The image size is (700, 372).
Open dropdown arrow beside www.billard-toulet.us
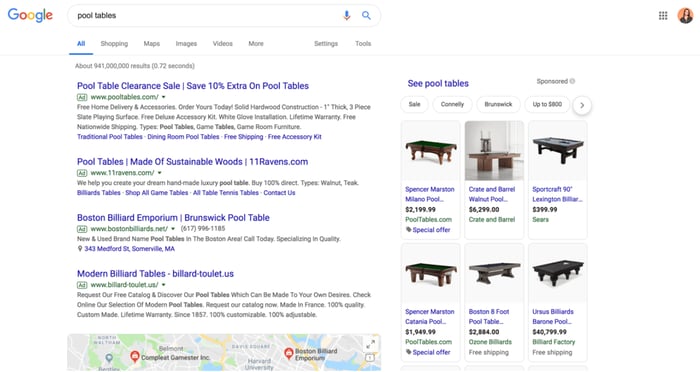coord(163,284)
